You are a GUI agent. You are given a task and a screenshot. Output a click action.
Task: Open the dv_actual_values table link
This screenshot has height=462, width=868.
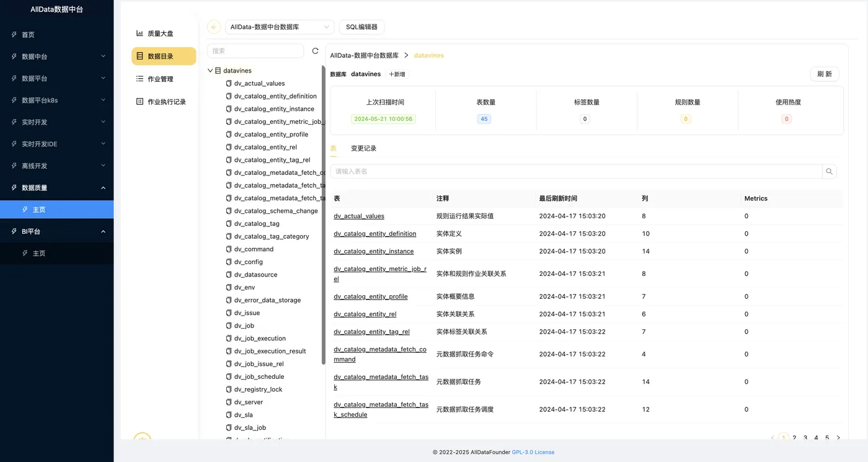359,216
